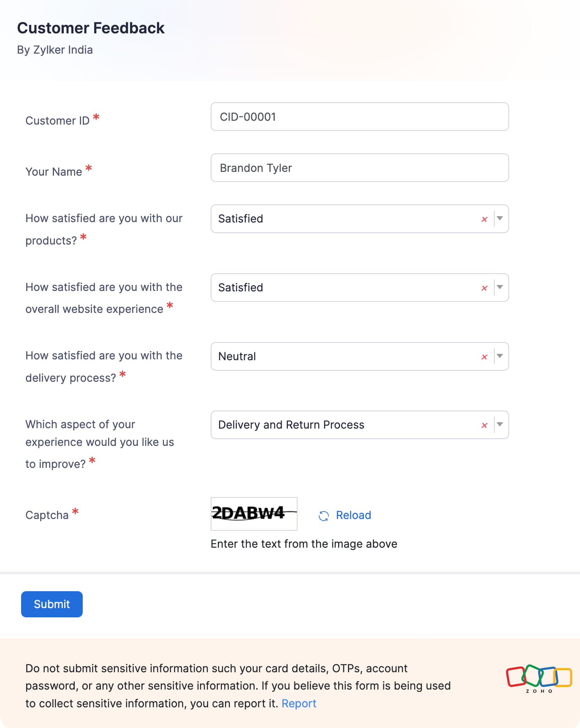Image resolution: width=580 pixels, height=728 pixels.
Task: Open the Delivery and Return Process combo box
Action: 338,425
